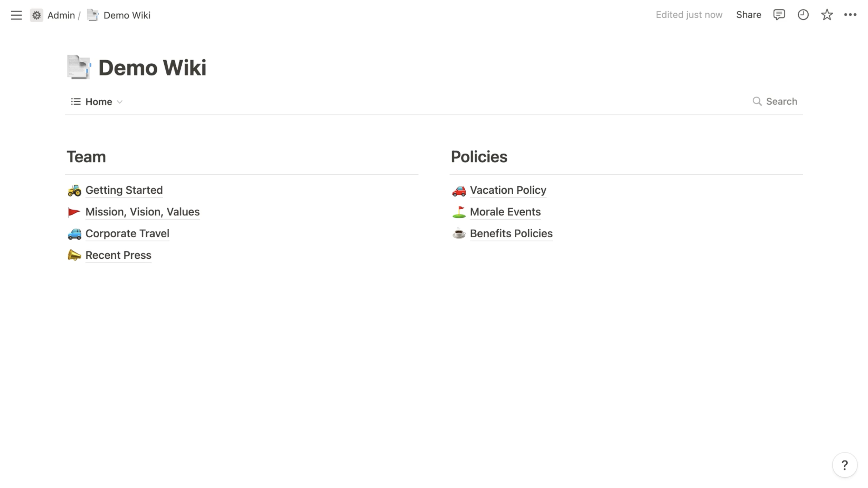Open the comments panel icon
This screenshot has height=488, width=868.
[x=779, y=15]
